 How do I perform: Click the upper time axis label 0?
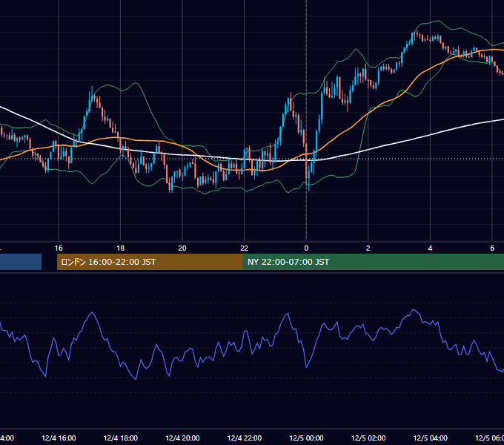pyautogui.click(x=306, y=248)
